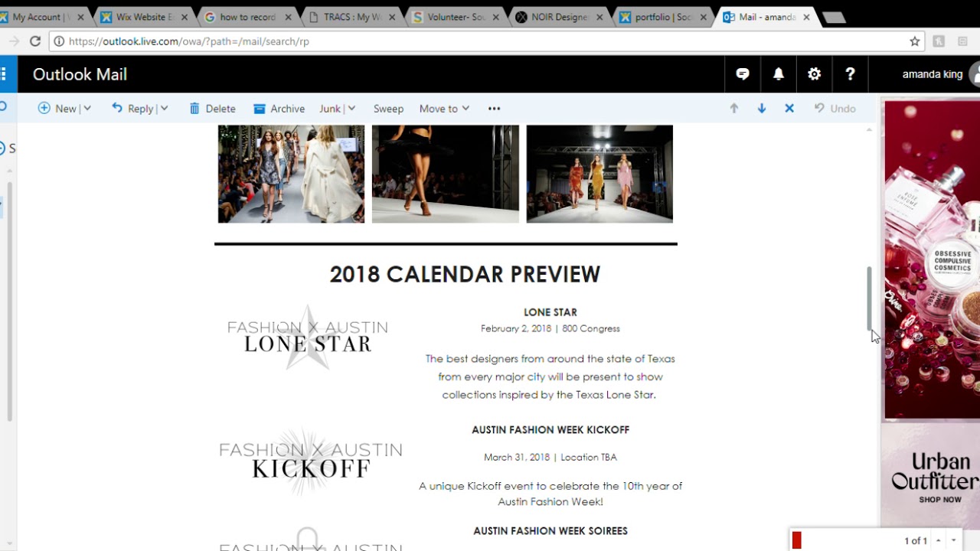Image resolution: width=980 pixels, height=551 pixels.
Task: Click the folder pane scrollbar
Action: pyautogui.click(x=10, y=301)
